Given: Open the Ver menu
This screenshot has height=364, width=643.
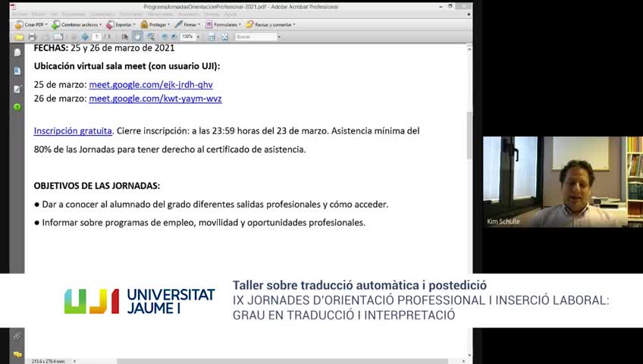Looking at the screenshot, I should (x=54, y=14).
